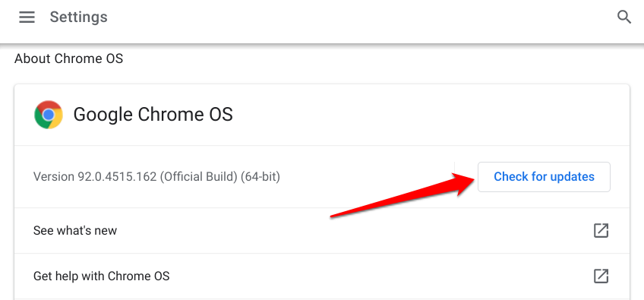Viewport: 644px width, 300px height.
Task: Open external link icon for See what's new
Action: pyautogui.click(x=601, y=231)
